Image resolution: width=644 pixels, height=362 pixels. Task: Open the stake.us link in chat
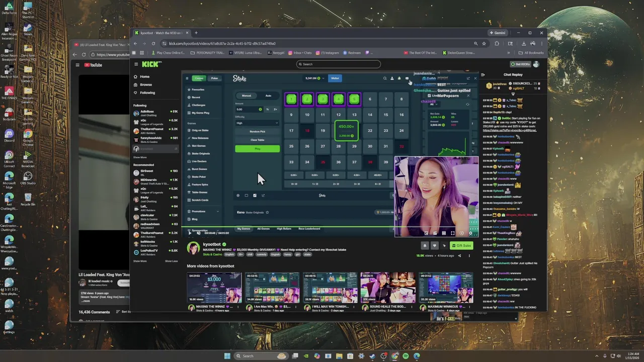pyautogui.click(x=510, y=130)
